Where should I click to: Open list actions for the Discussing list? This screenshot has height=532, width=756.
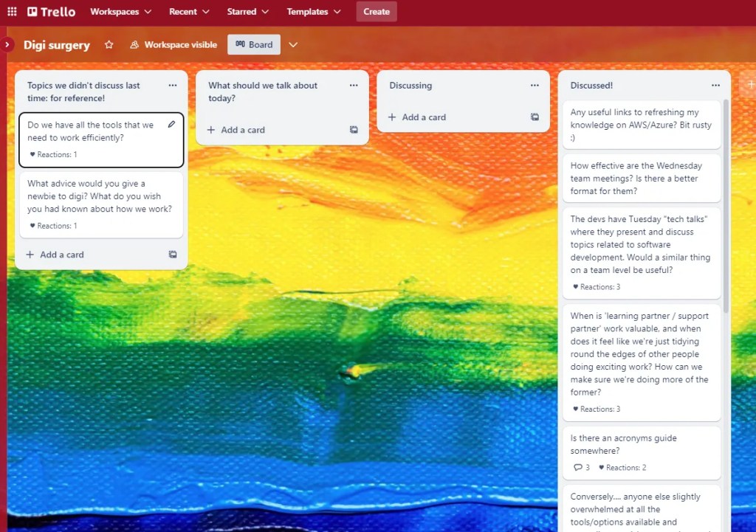(x=535, y=86)
